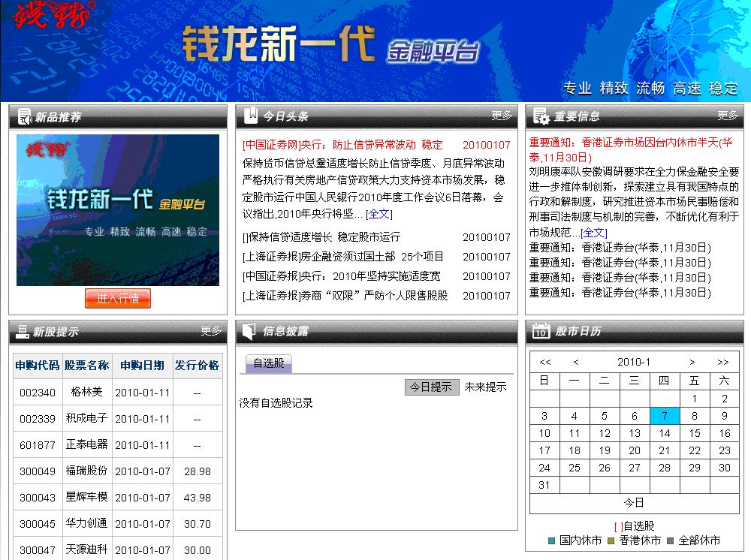Click the 今日头条 bookmark icon

pyautogui.click(x=251, y=116)
